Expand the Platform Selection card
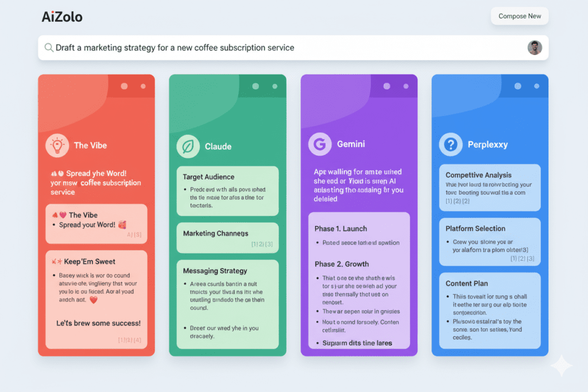The width and height of the screenshot is (588, 392). pyautogui.click(x=490, y=242)
